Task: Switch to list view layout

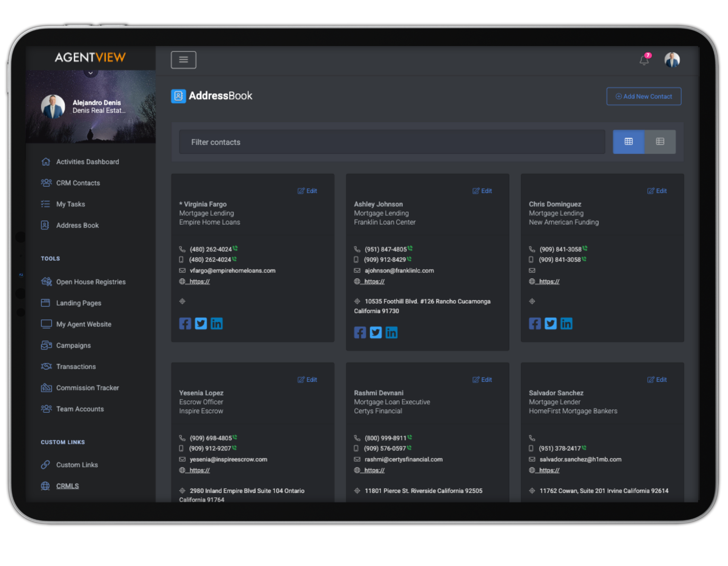Action: click(660, 141)
